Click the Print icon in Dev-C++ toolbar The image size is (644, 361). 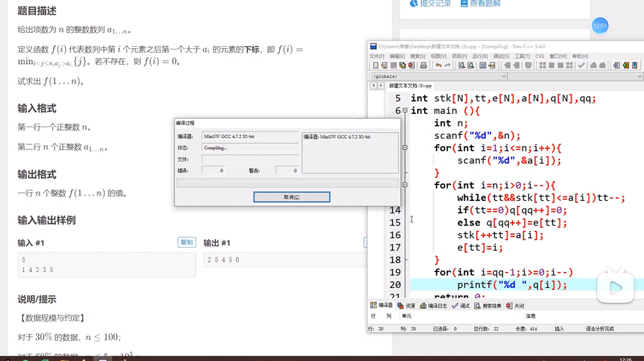coord(423,65)
